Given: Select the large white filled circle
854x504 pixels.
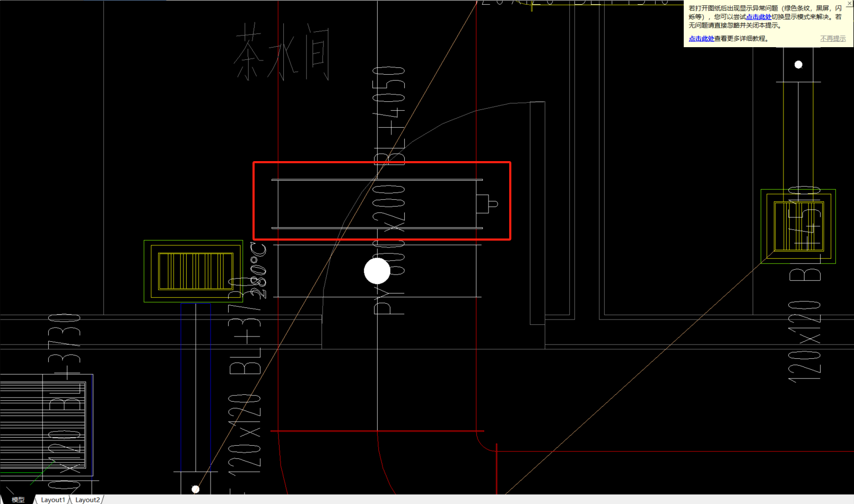Looking at the screenshot, I should (x=377, y=271).
